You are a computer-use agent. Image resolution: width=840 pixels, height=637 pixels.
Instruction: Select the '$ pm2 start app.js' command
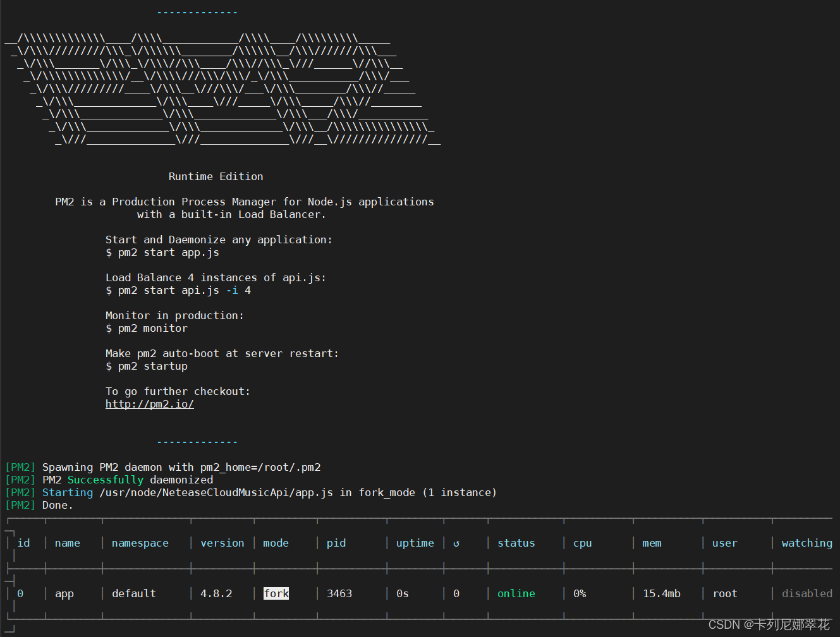162,253
